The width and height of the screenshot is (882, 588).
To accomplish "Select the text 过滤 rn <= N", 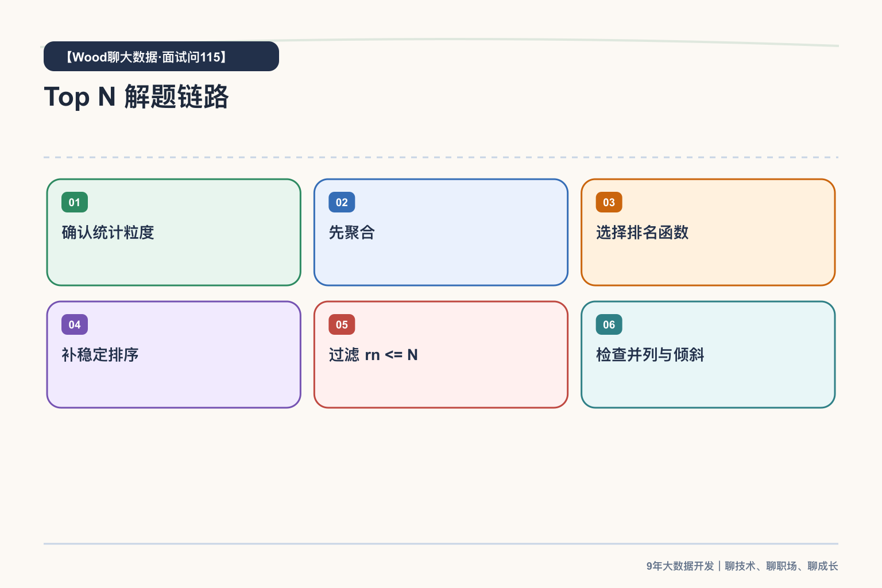I will (x=373, y=355).
